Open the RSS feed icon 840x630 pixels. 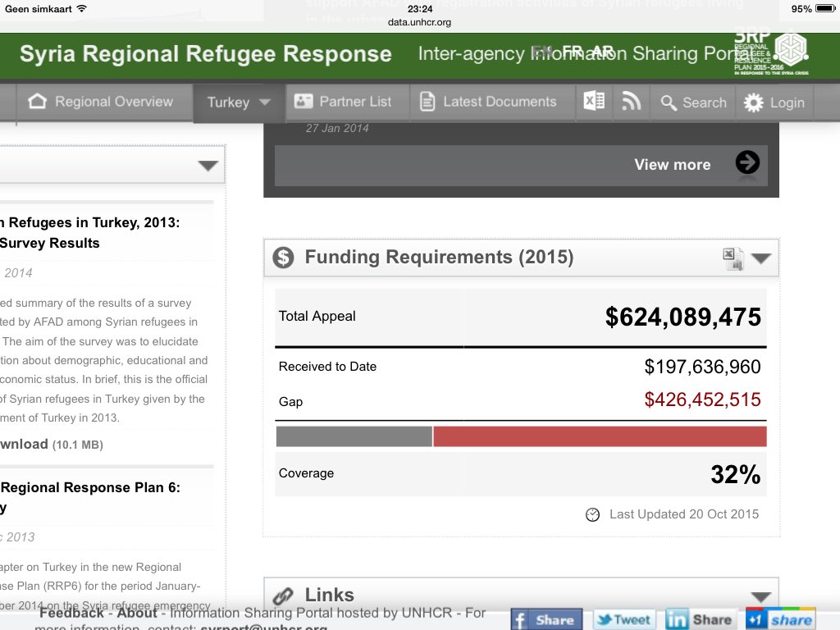click(631, 101)
